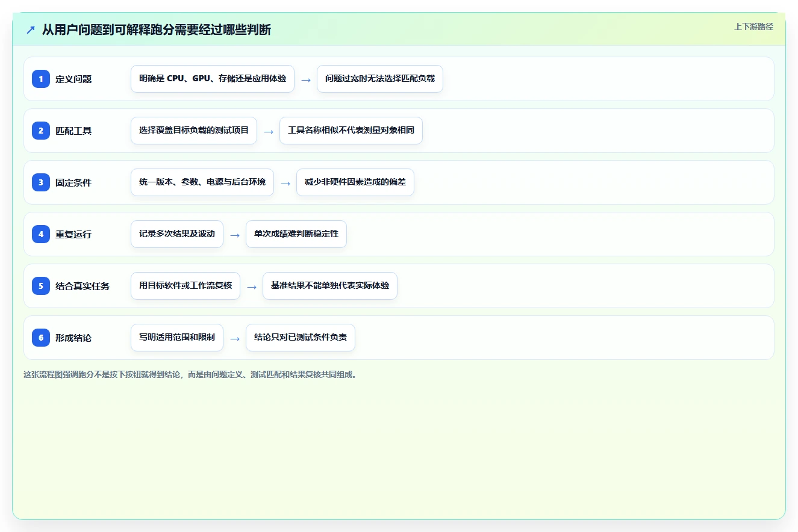Click the '选择覆盖目标负载的测试项目' box

[194, 131]
